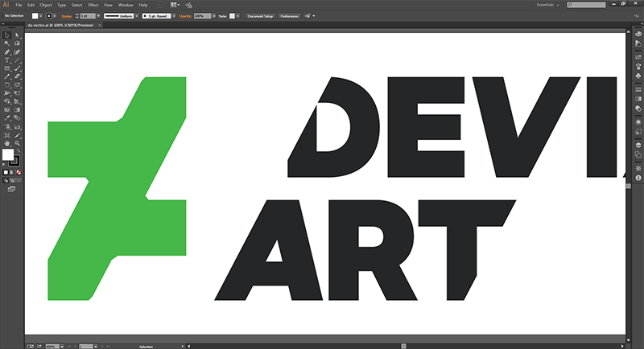Select the Lasso tool
This screenshot has height=349, width=644.
pyautogui.click(x=17, y=43)
